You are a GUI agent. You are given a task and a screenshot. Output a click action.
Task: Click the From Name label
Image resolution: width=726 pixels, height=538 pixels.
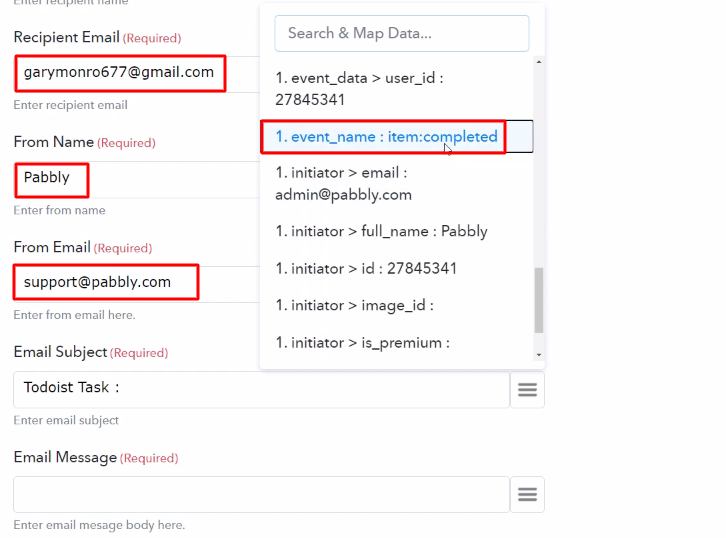click(x=54, y=142)
